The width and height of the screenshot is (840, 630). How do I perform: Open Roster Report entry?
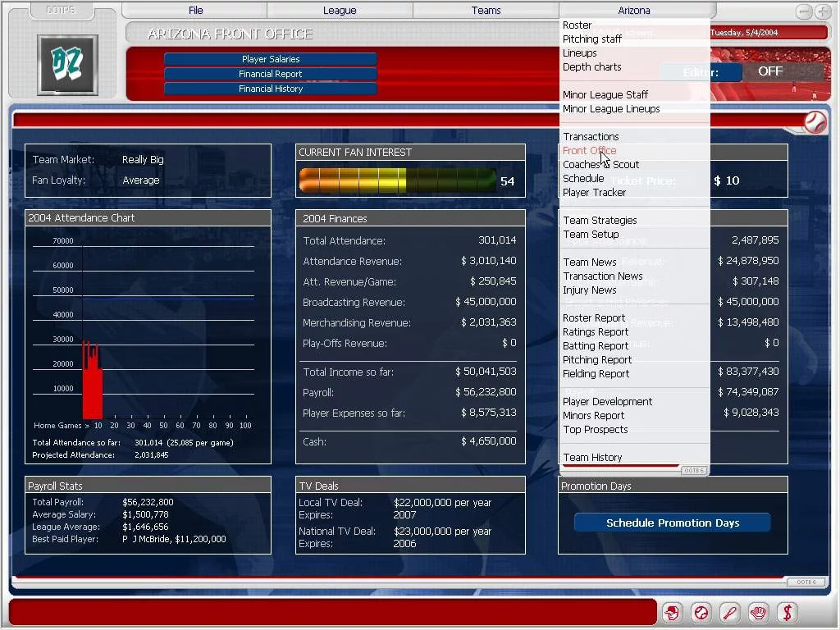(x=594, y=317)
